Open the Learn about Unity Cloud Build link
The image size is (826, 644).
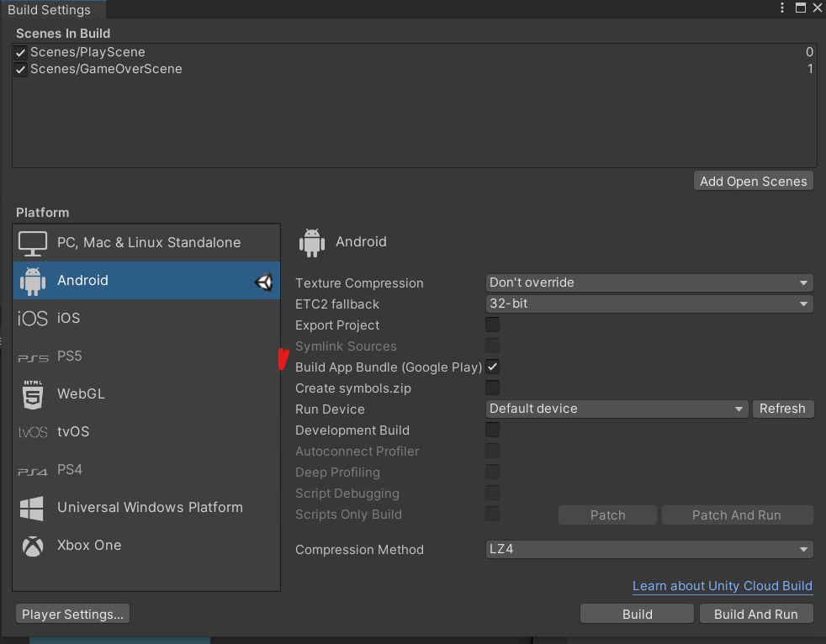tap(722, 586)
